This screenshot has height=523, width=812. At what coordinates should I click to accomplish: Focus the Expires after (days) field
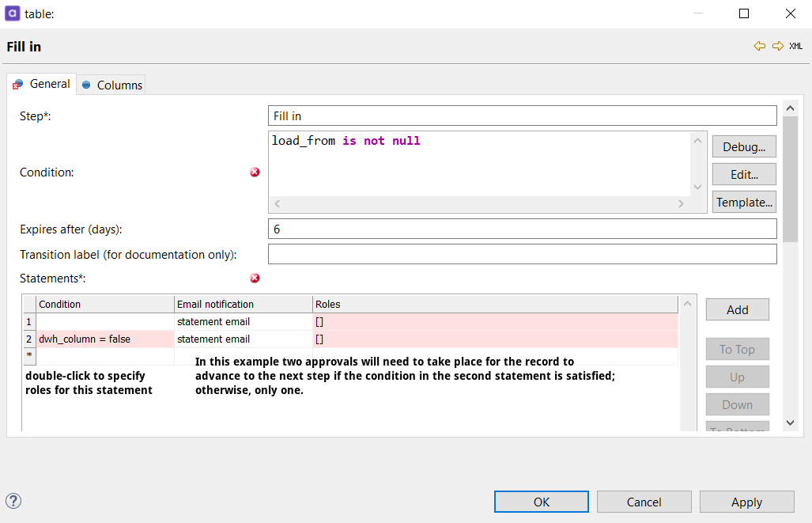click(522, 229)
